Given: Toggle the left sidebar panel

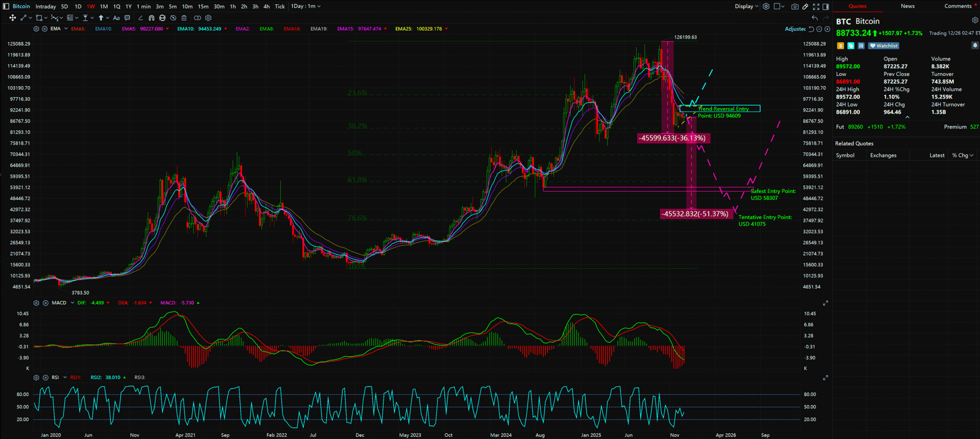Looking at the screenshot, I should click(6, 6).
